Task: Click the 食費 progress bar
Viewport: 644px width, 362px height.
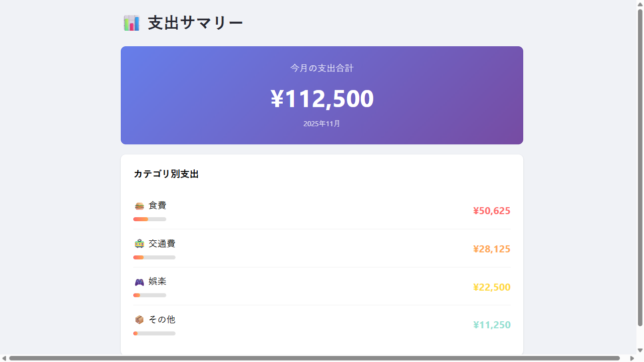Action: [149, 219]
